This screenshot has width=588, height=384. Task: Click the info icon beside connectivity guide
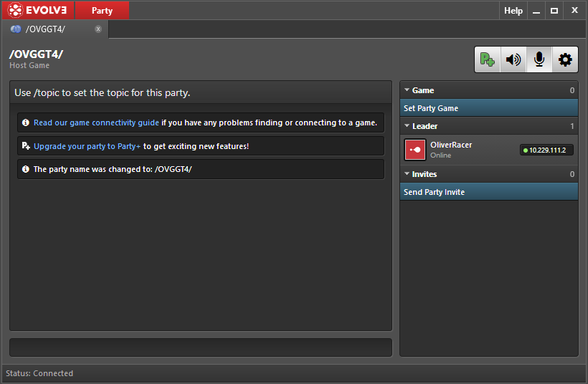tap(26, 123)
